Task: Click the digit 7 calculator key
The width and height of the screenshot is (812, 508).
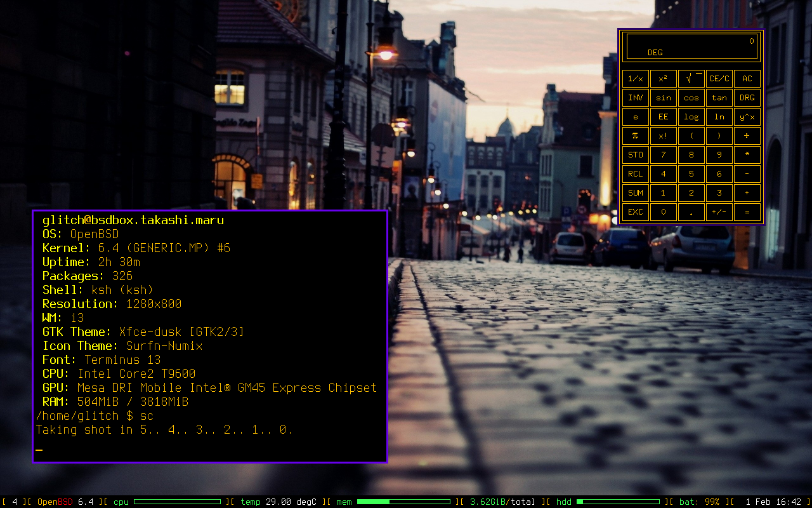Action: (x=664, y=155)
